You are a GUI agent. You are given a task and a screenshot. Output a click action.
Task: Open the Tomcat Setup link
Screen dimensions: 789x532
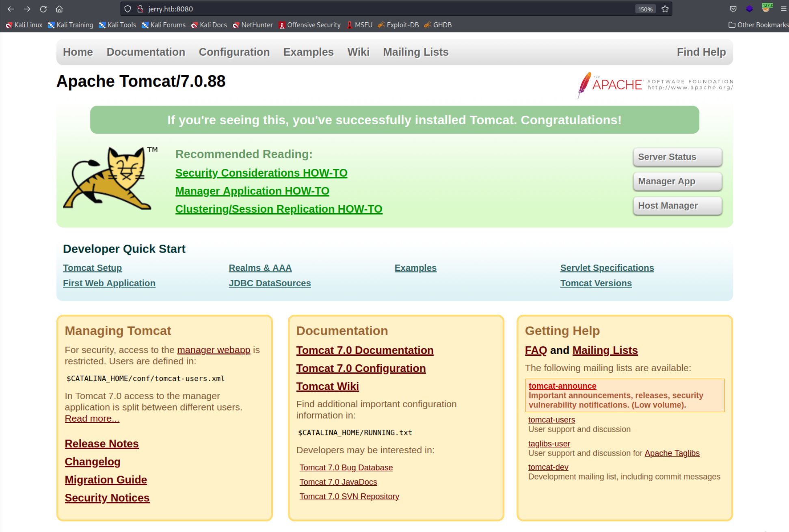pyautogui.click(x=92, y=268)
